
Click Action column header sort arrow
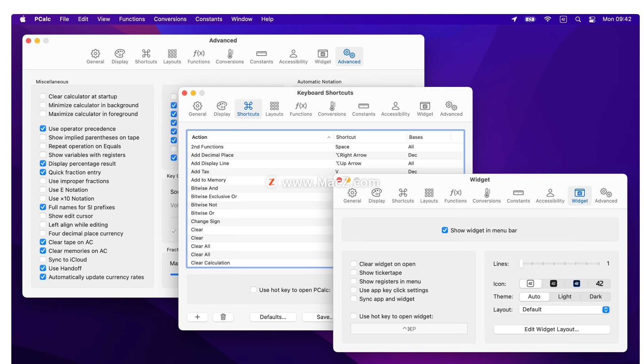(x=329, y=137)
